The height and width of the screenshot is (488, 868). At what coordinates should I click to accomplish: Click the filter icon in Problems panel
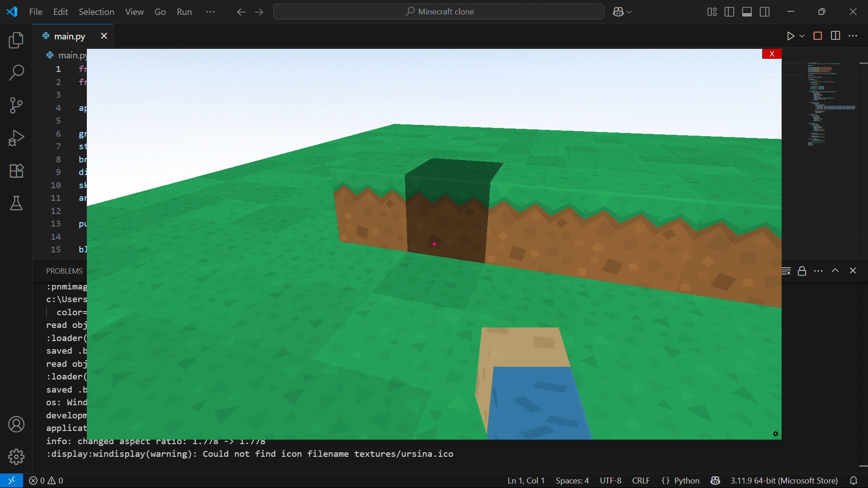(786, 270)
